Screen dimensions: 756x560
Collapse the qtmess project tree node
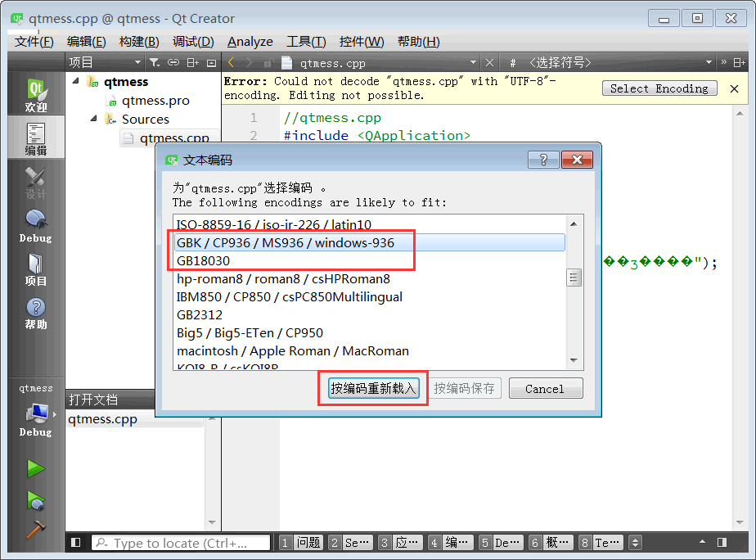point(76,81)
